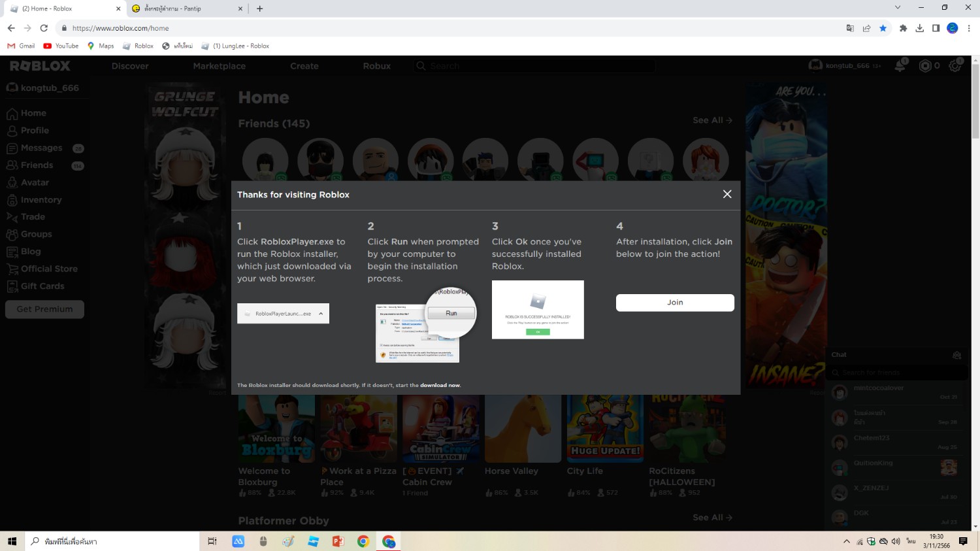
Task: Open the City Life game thumbnail
Action: (x=605, y=428)
